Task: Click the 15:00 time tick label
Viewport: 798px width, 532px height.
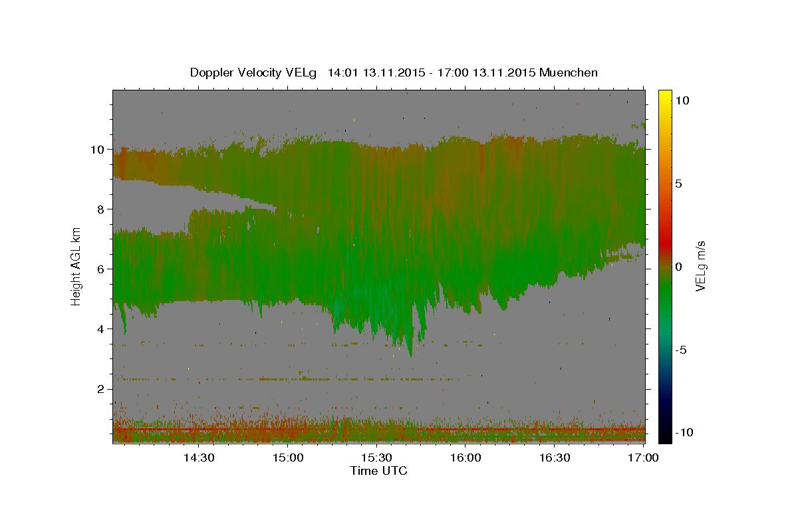Action: (x=287, y=458)
